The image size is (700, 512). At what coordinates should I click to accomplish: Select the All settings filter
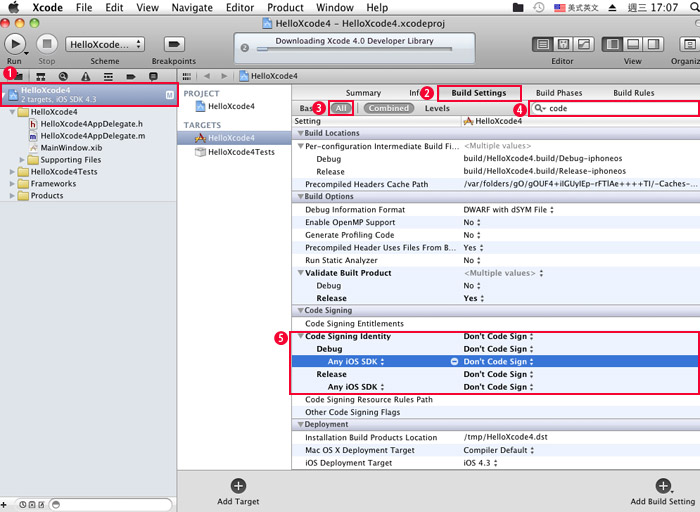click(x=341, y=108)
